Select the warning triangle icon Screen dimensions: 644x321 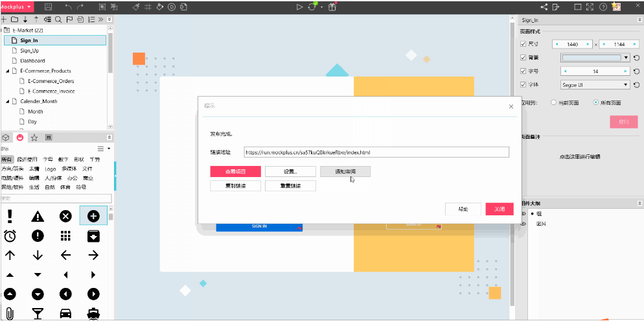pyautogui.click(x=38, y=216)
